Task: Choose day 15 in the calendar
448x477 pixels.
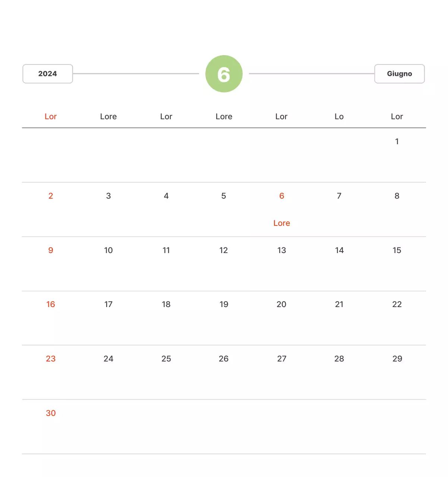Action: [397, 250]
